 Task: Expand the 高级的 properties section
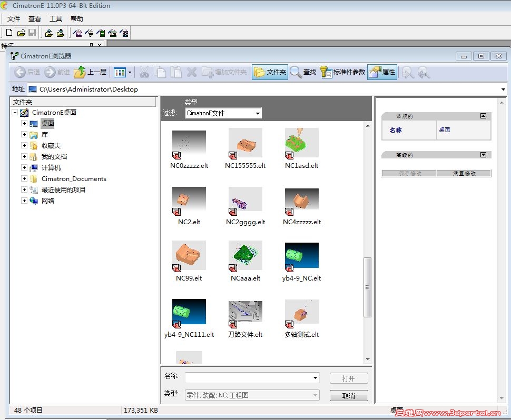click(x=483, y=155)
